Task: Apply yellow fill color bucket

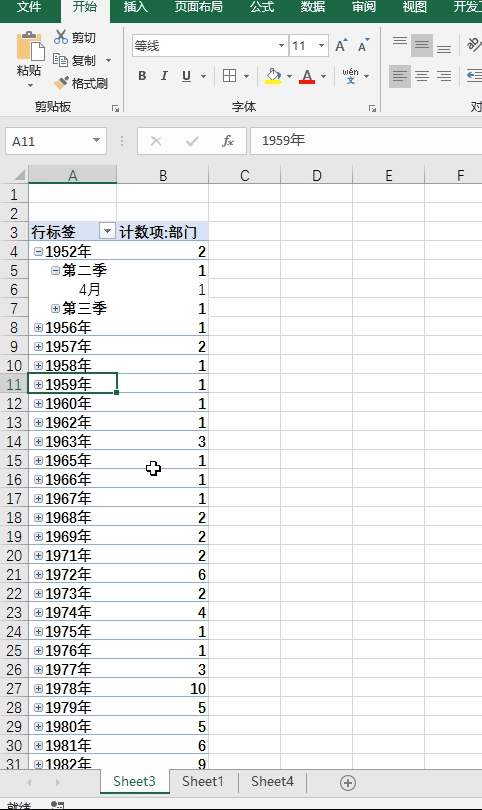Action: [273, 76]
